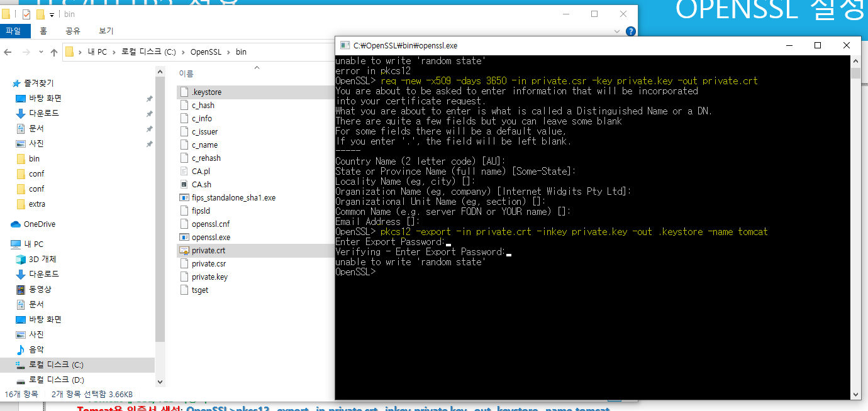Image resolution: width=868 pixels, height=411 pixels.
Task: Click OpenSSL in the address bar path
Action: click(x=205, y=52)
